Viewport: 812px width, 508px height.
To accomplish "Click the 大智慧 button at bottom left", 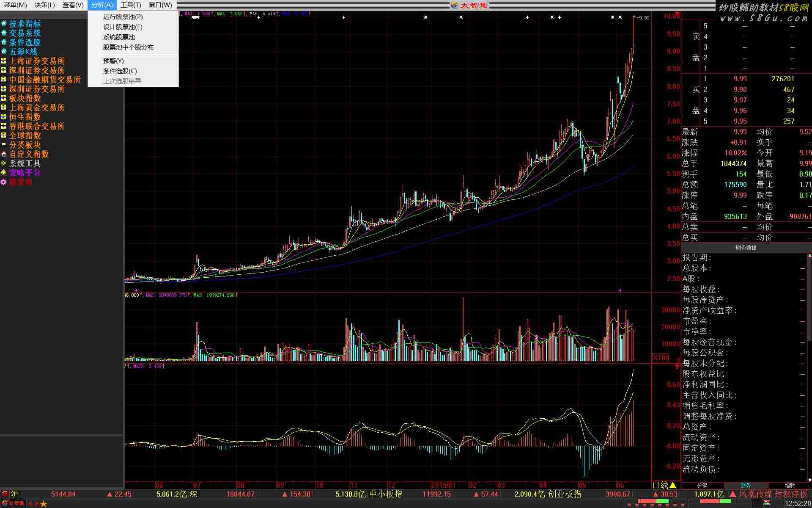I will (13, 504).
